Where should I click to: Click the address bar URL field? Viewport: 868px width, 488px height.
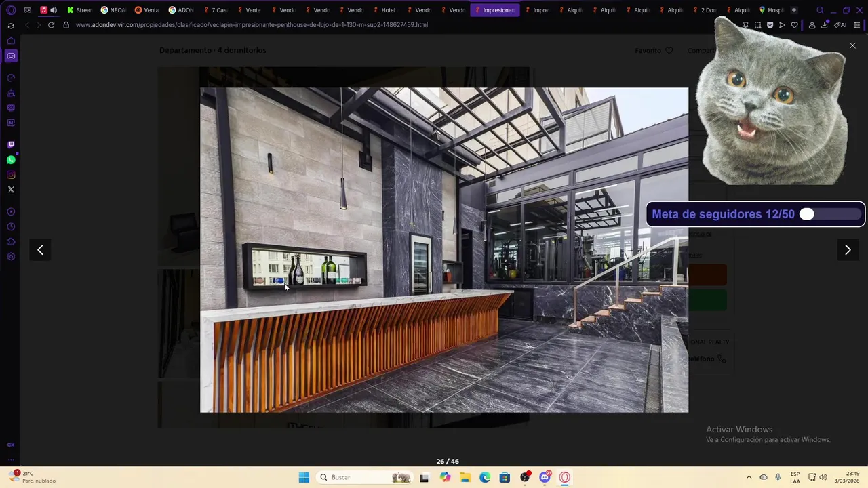251,25
